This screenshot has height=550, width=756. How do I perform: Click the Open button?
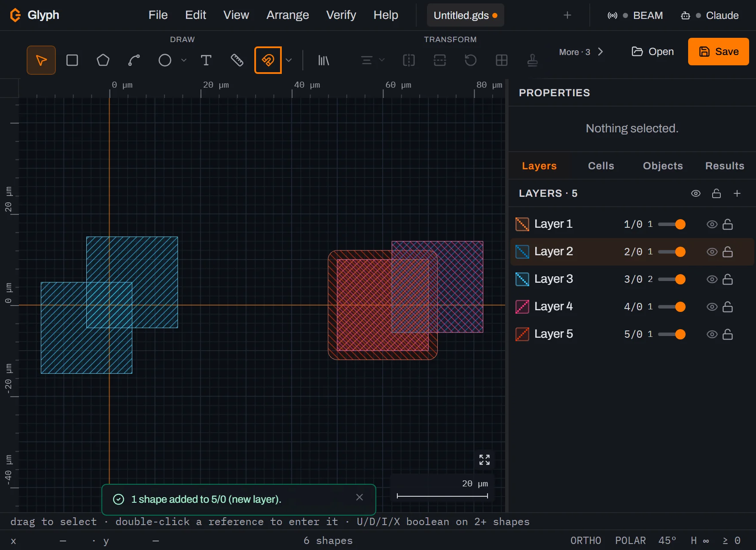[x=652, y=52]
